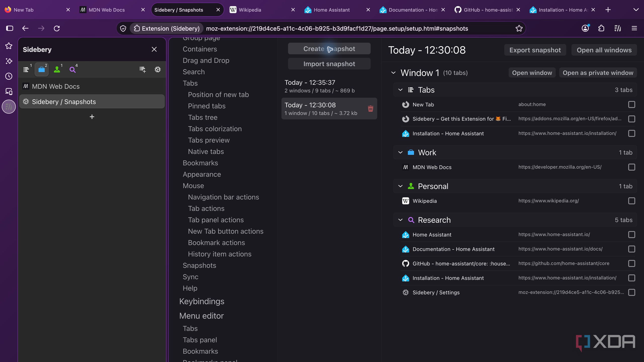Click the Sidebery toolbar button icon
The height and width of the screenshot is (362, 644).
coord(618,28)
